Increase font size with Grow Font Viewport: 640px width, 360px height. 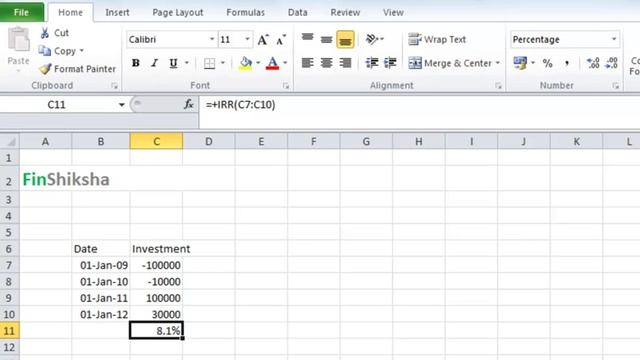click(263, 40)
